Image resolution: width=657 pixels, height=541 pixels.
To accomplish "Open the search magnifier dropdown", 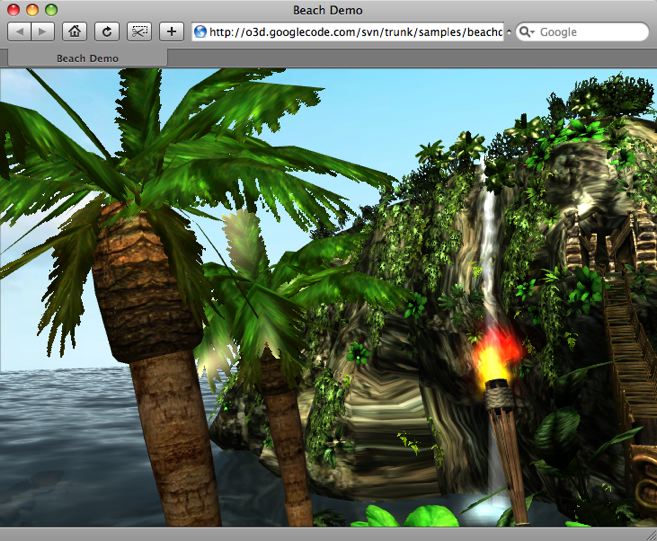I will (x=527, y=32).
